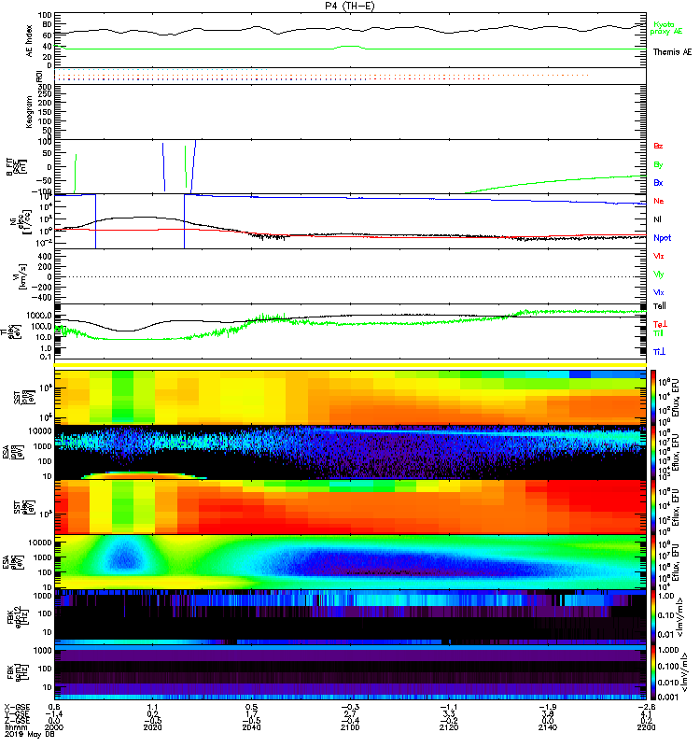Screen dimensions: 700x747
Task: Select the black Te parallel legend label
Action: [660, 306]
